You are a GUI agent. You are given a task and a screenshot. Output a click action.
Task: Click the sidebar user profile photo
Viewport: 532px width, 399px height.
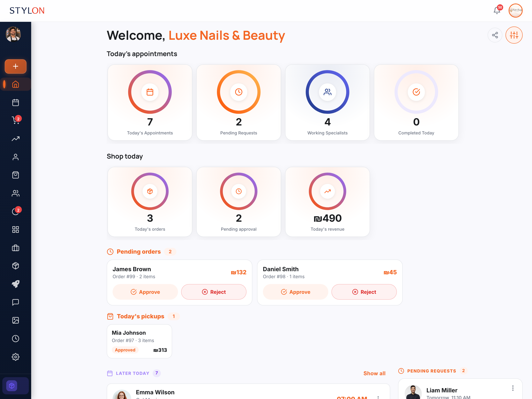coord(13,34)
